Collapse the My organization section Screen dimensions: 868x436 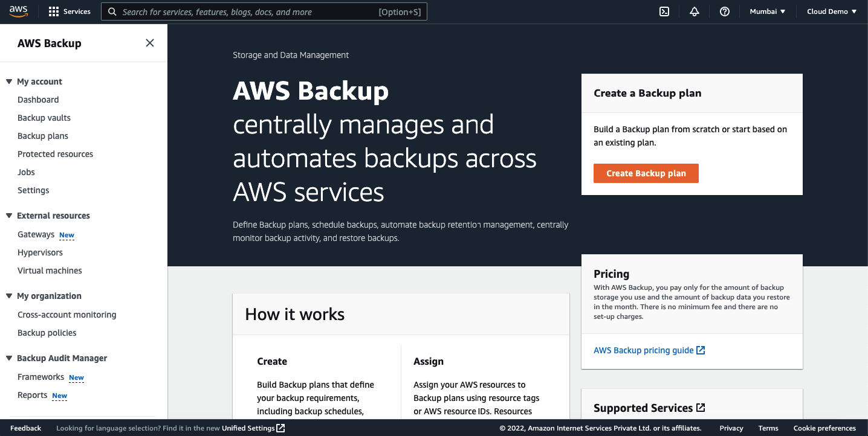click(9, 296)
